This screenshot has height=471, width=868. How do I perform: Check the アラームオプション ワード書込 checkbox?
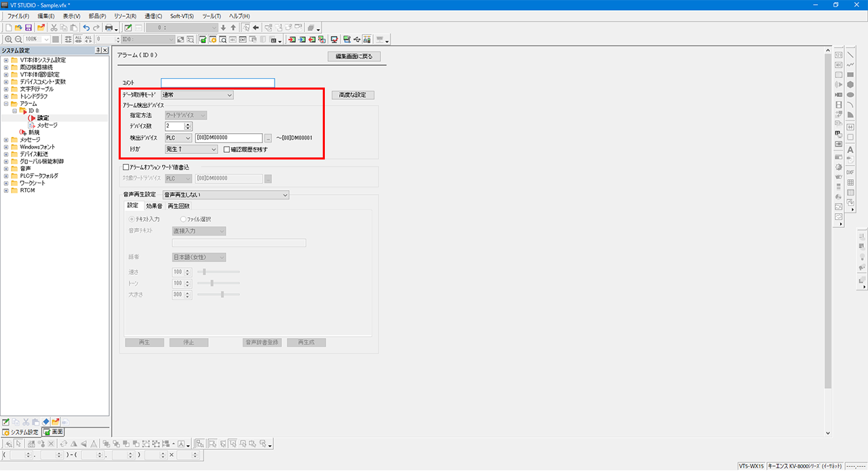tap(125, 167)
